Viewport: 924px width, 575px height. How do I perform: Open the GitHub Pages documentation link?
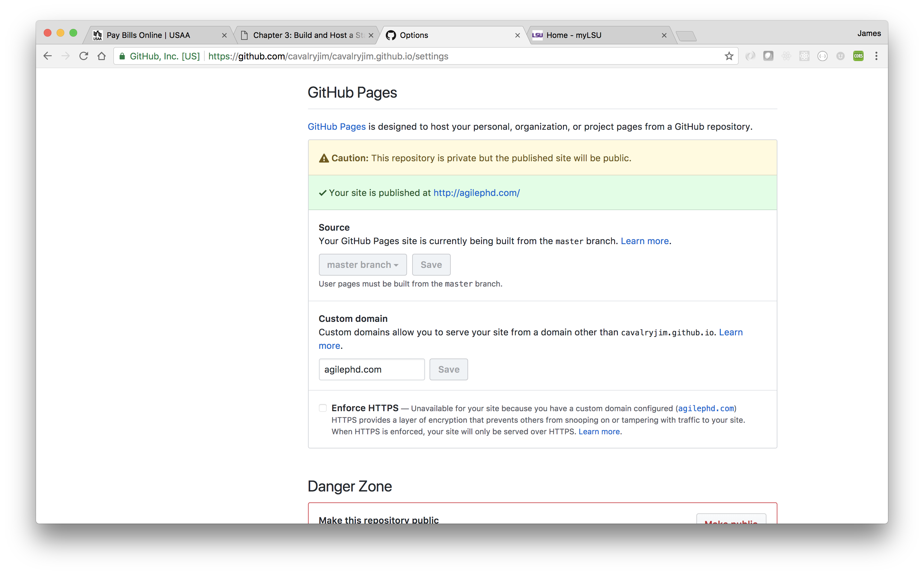click(336, 127)
